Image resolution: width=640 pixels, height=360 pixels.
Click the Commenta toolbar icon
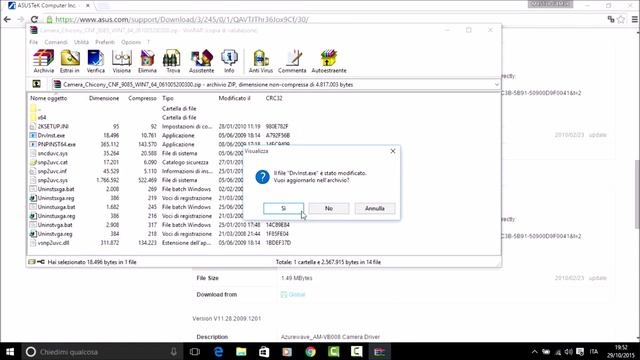pyautogui.click(x=292, y=61)
